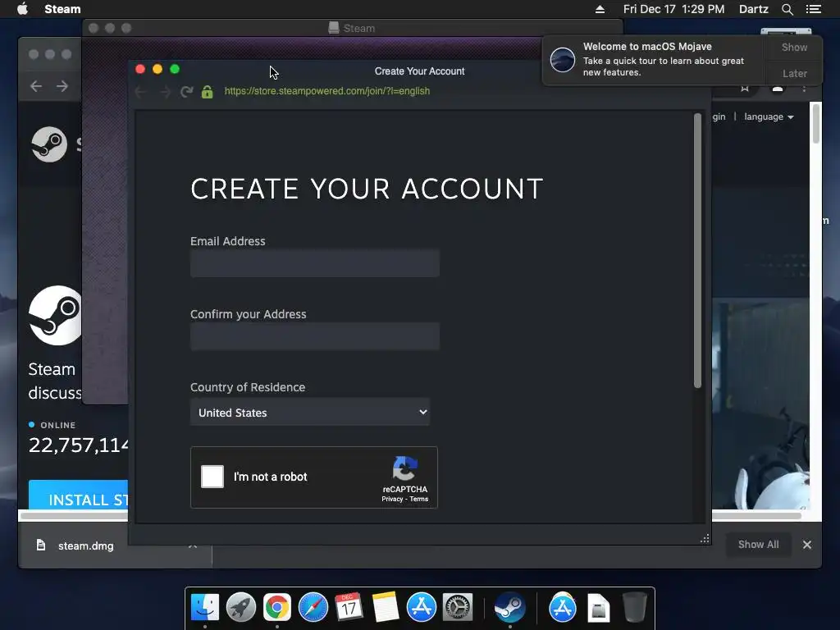Click the window resize grip of account window
840x630 pixels.
click(705, 538)
